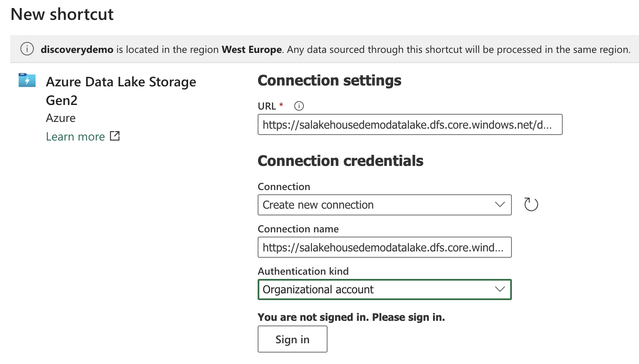
Task: Open the Learn more link
Action: [75, 137]
